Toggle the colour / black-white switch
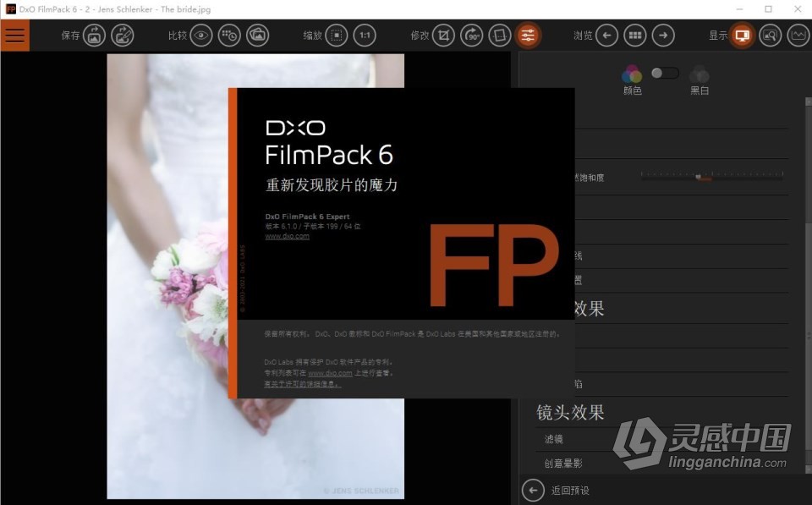Viewport: 812px width, 505px height. [x=665, y=73]
